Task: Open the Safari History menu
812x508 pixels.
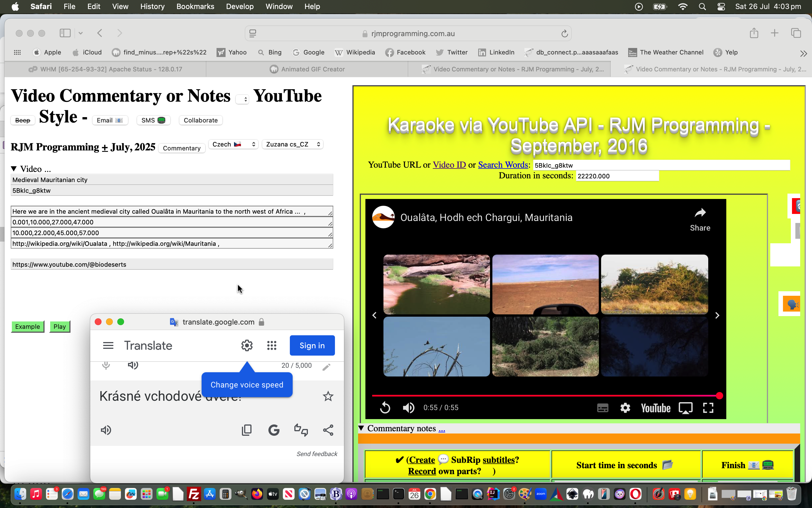Action: pos(152,6)
